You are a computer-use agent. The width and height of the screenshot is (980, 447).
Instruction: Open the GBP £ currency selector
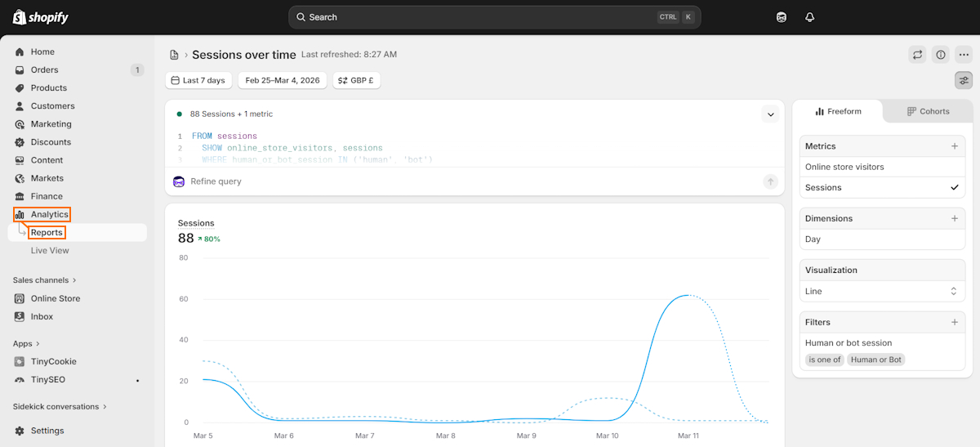357,80
